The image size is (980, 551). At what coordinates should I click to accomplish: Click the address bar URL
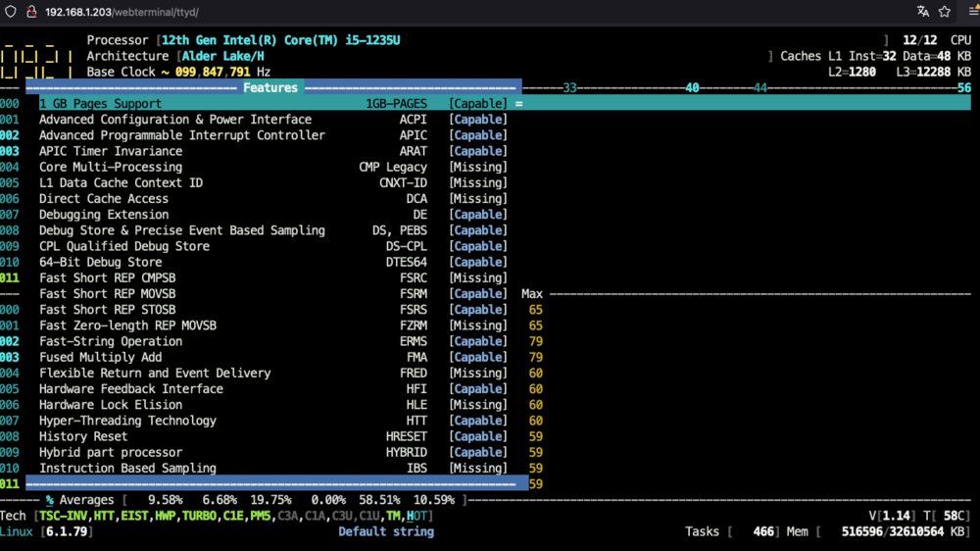pos(122,12)
